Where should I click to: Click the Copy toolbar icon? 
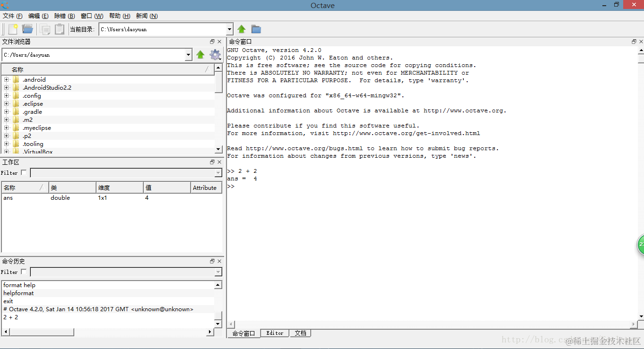45,29
